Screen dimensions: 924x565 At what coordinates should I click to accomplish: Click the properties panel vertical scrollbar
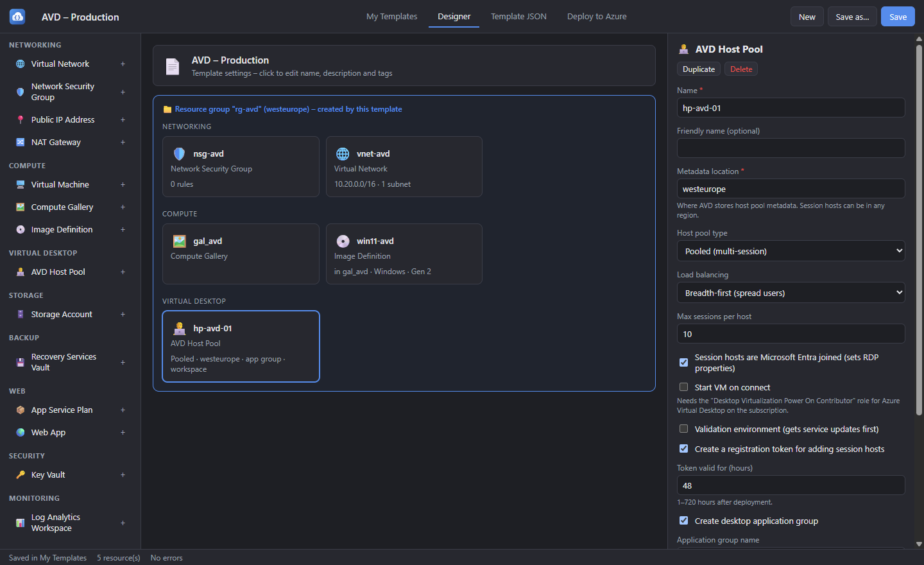tap(919, 230)
